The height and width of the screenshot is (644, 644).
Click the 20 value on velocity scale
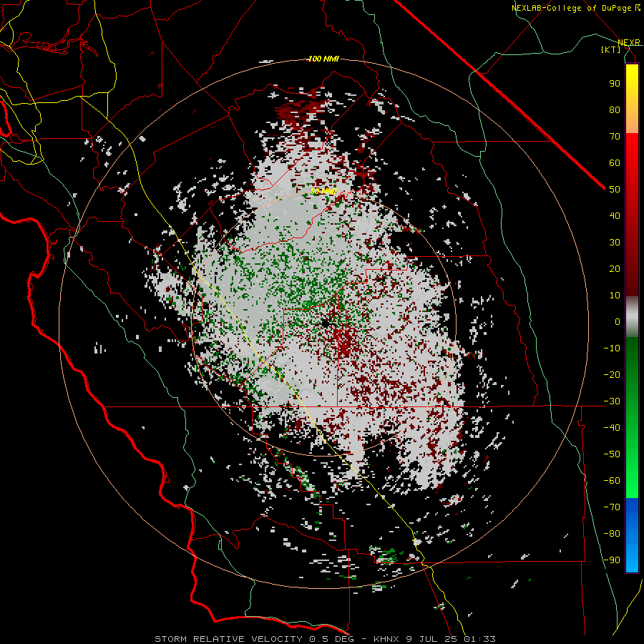615,269
